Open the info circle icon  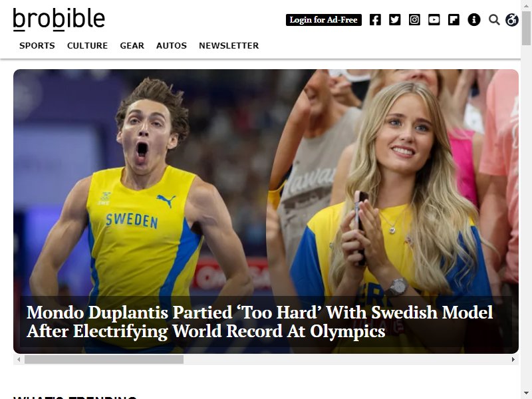(474, 20)
